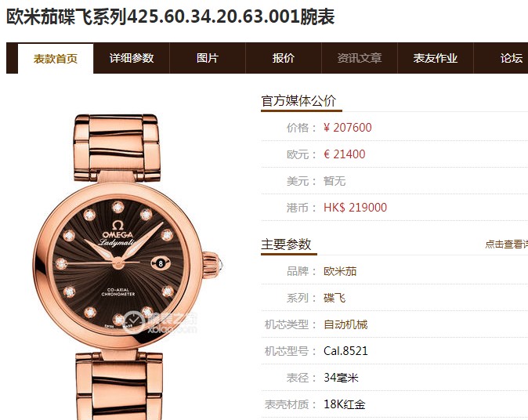
Task: Go to the 报价 tab
Action: tap(284, 58)
